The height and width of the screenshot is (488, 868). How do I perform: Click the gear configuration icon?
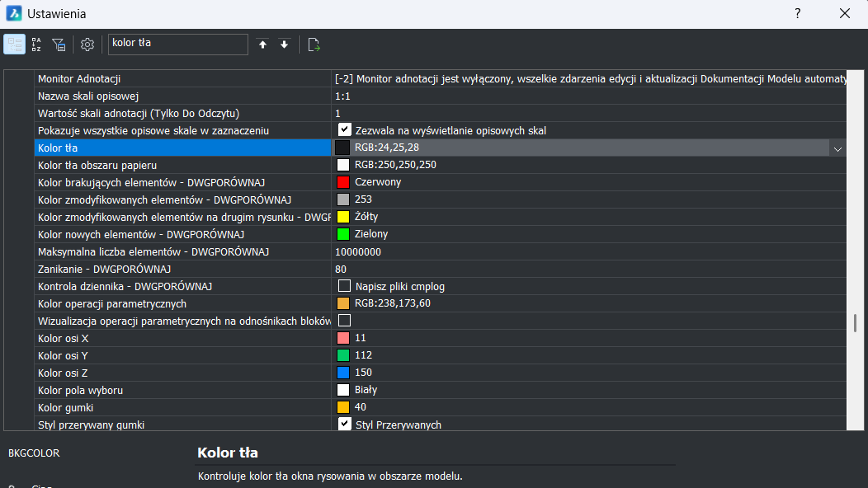[87, 45]
